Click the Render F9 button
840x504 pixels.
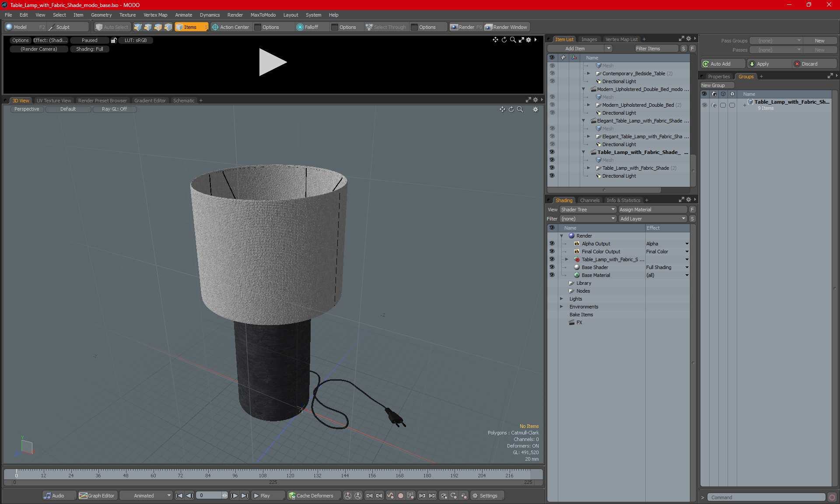click(x=466, y=27)
